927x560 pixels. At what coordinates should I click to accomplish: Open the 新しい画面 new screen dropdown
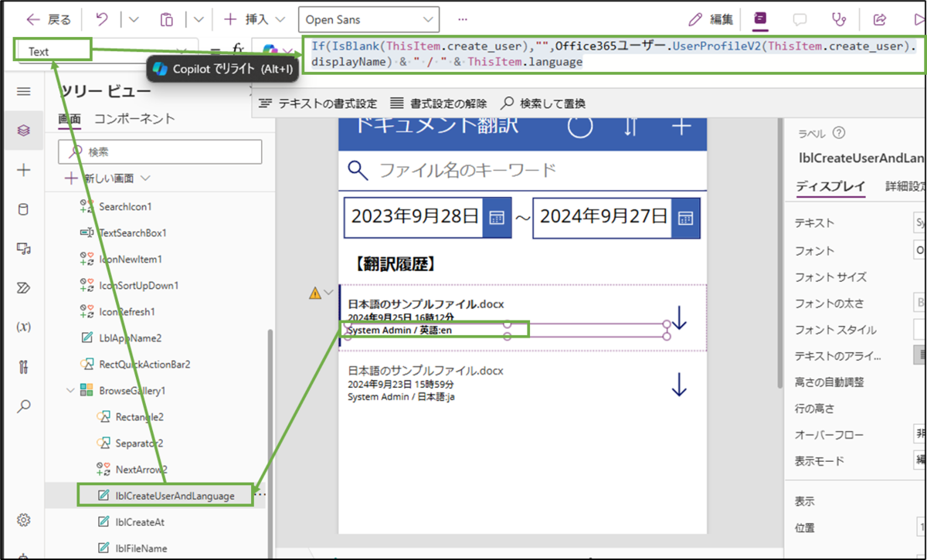108,178
